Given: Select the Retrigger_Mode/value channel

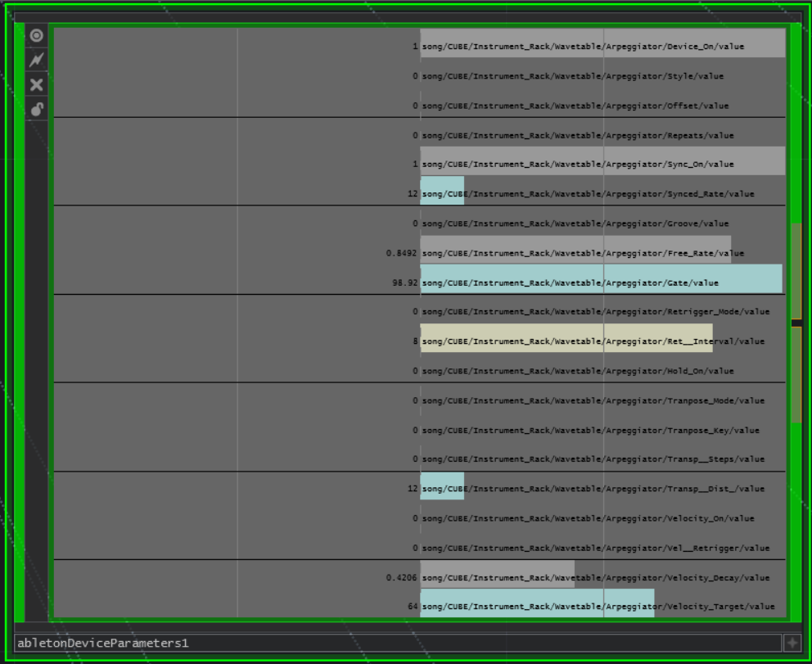Looking at the screenshot, I should pos(596,312).
